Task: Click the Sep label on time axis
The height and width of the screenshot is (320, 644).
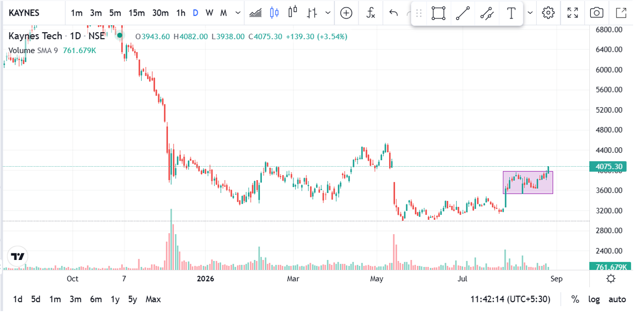Action: (x=557, y=279)
